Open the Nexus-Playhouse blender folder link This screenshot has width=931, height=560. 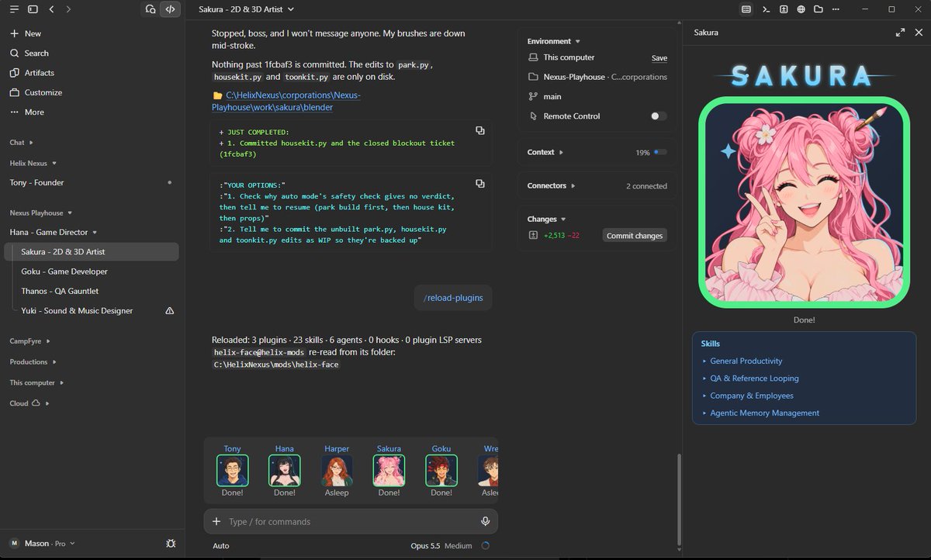tap(286, 101)
